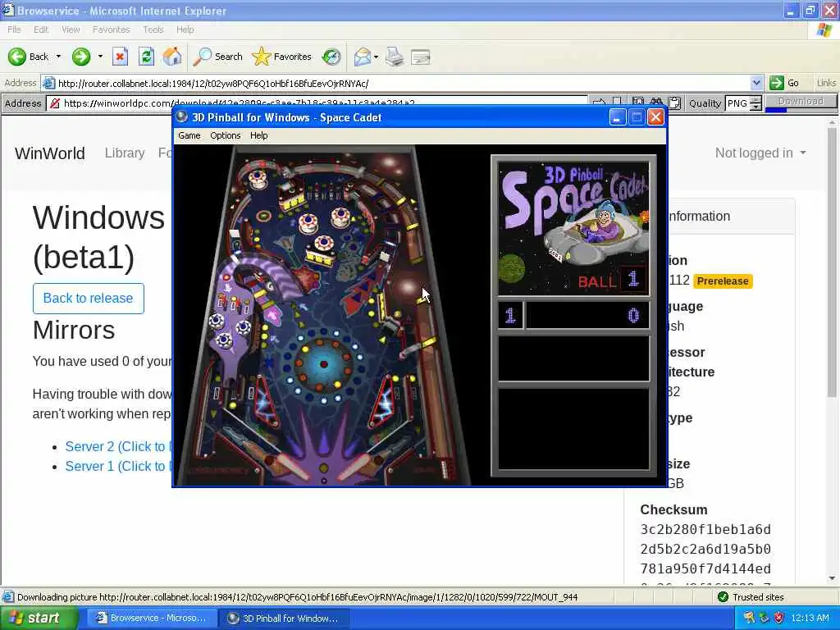This screenshot has height=630, width=840.
Task: Open the Pinball Game menu
Action: coord(189,135)
